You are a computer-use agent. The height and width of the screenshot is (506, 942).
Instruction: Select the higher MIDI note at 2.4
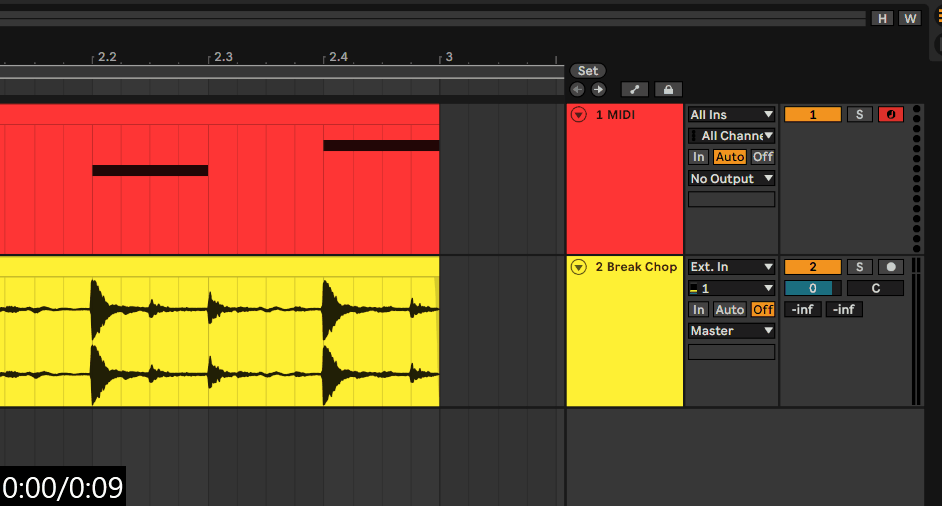[x=381, y=145]
